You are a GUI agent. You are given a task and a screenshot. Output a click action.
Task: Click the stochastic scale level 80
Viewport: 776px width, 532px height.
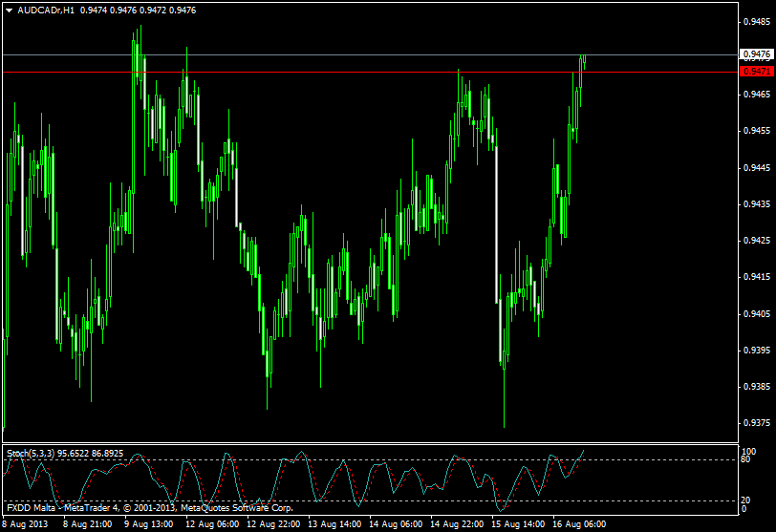point(745,459)
